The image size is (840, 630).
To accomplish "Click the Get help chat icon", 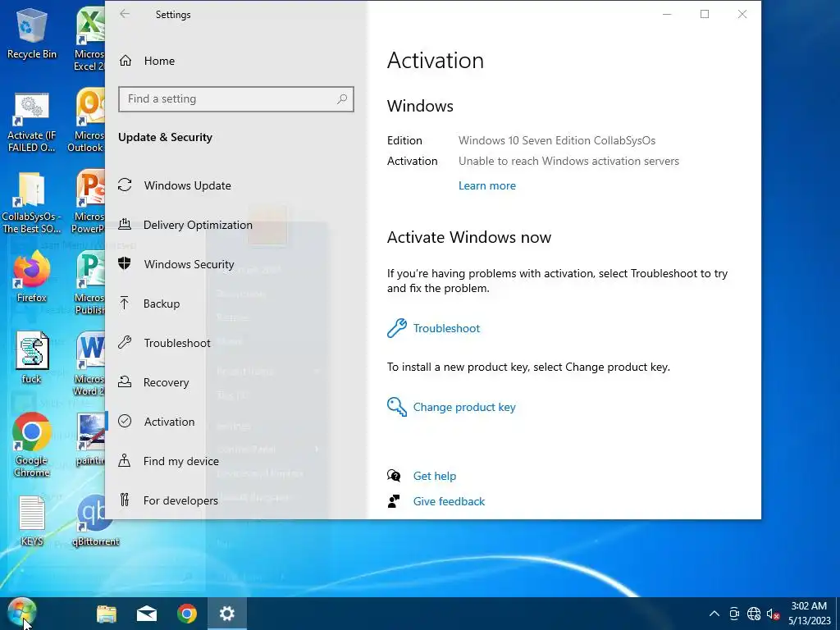I will coord(394,476).
